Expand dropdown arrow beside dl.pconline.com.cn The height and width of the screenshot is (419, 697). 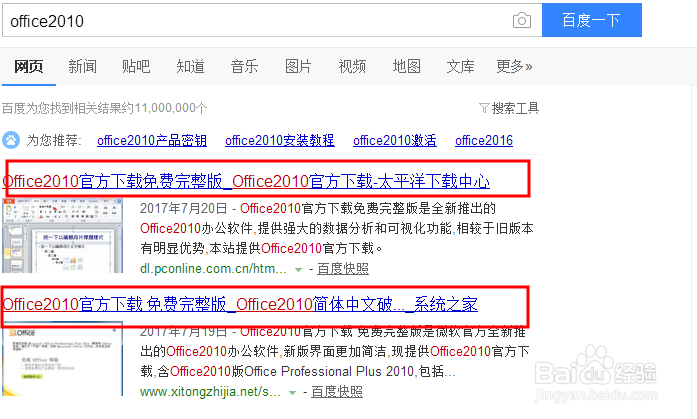coord(299,270)
